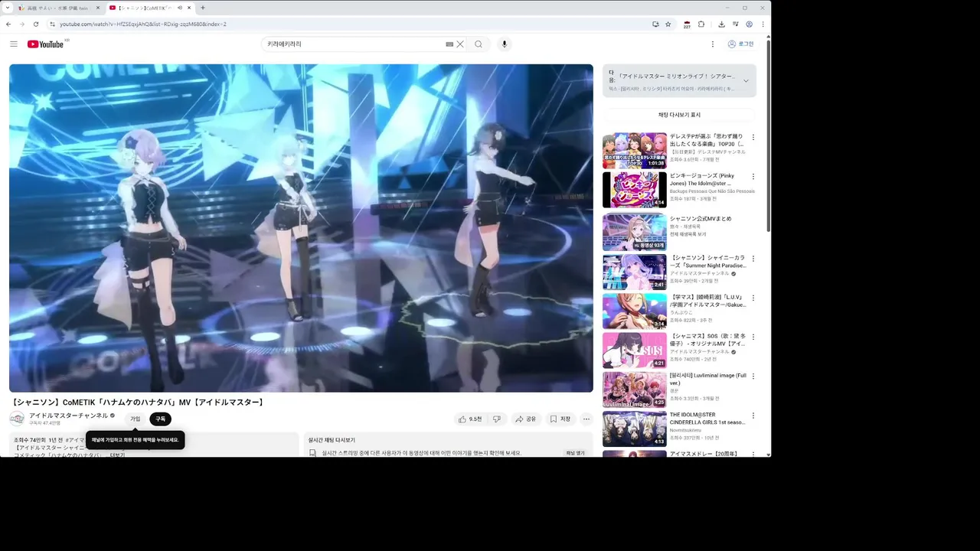The width and height of the screenshot is (980, 551).
Task: Click the page vertical scrollbar
Action: [768, 138]
